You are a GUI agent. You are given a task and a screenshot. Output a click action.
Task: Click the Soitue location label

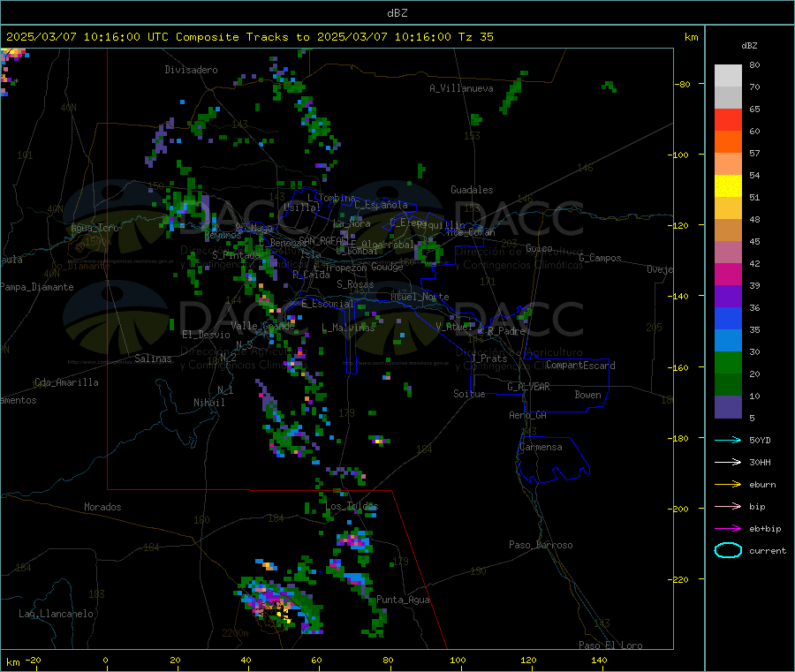pos(469,394)
